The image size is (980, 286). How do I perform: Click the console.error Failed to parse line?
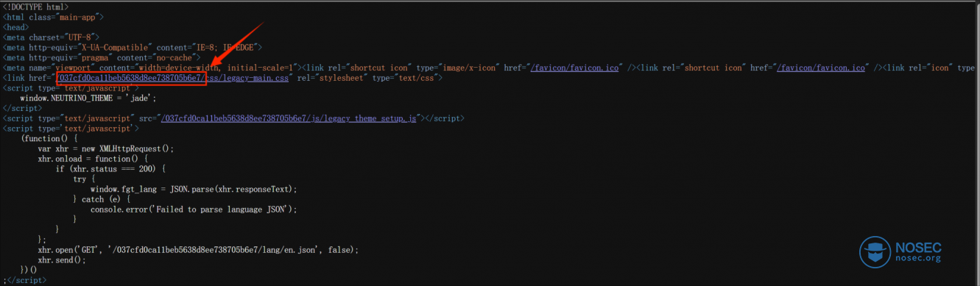[194, 210]
